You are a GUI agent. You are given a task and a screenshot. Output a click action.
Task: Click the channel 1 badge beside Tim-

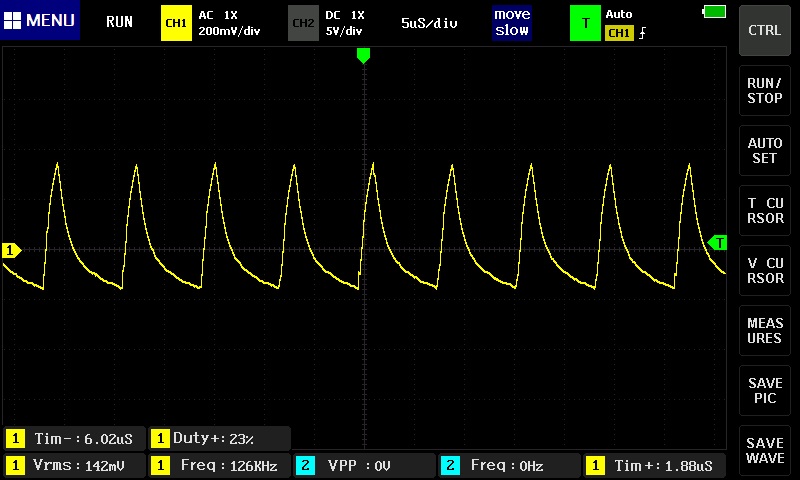point(15,439)
